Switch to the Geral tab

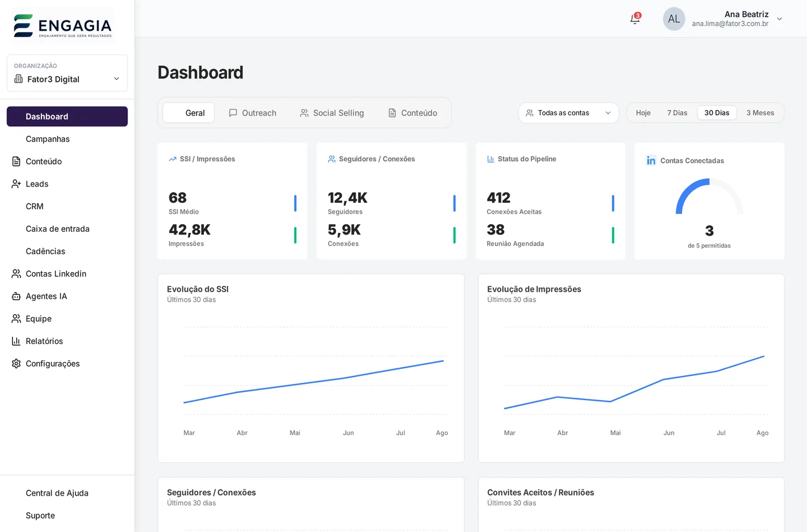pyautogui.click(x=188, y=113)
